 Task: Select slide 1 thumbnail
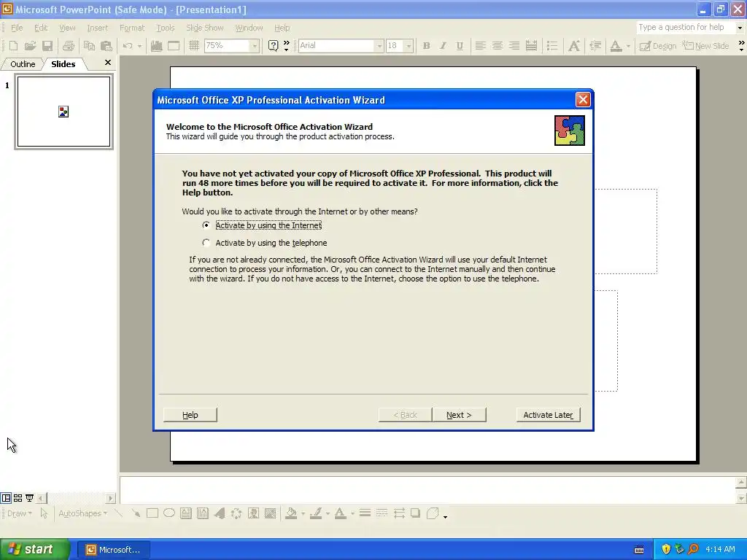click(64, 112)
